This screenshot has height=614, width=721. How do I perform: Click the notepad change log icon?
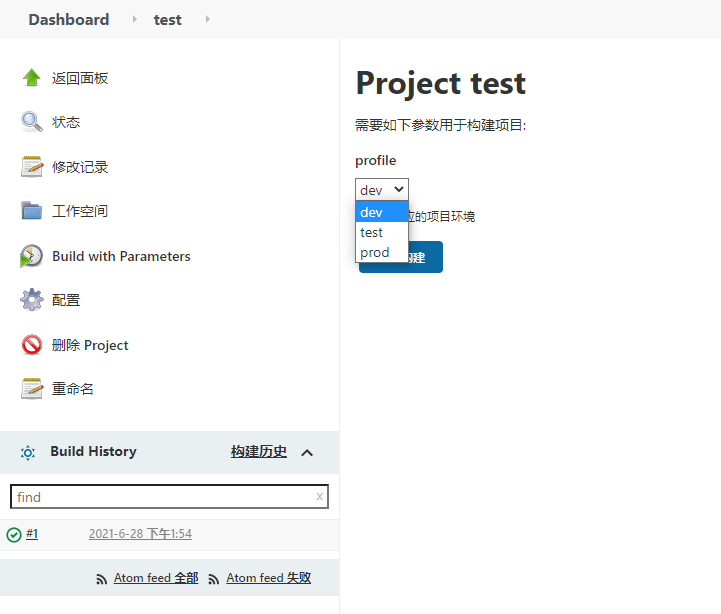[x=32, y=167]
